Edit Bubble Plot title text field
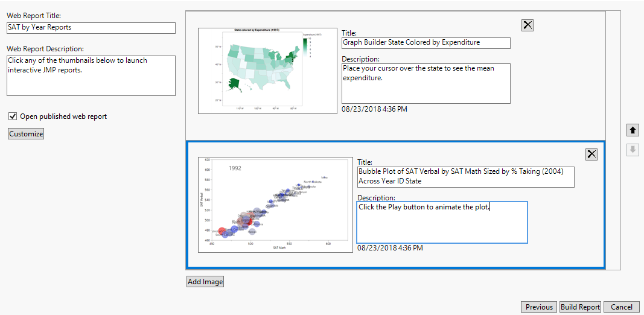Viewport: 644px width, 315px height. (x=465, y=176)
